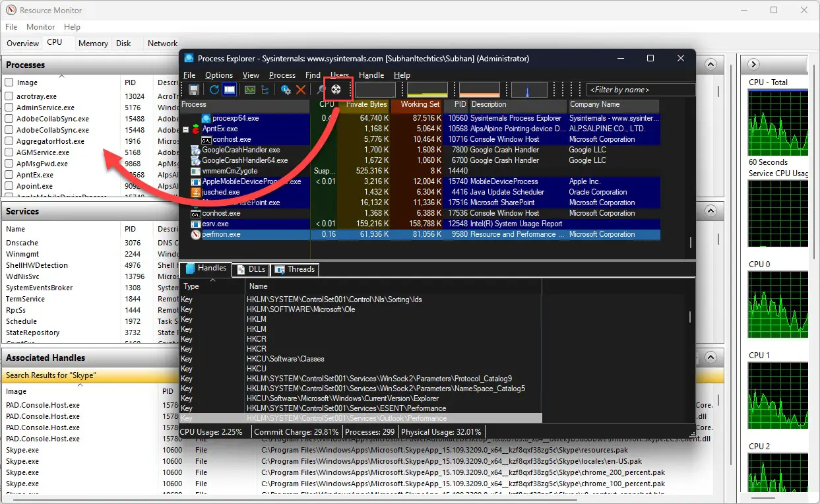Click the properties gear toolbar icon
Screen dimensions: 820x504
(286, 90)
